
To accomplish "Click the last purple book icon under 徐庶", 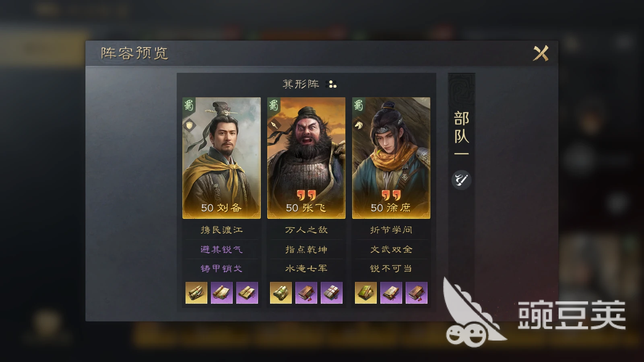I will (417, 292).
